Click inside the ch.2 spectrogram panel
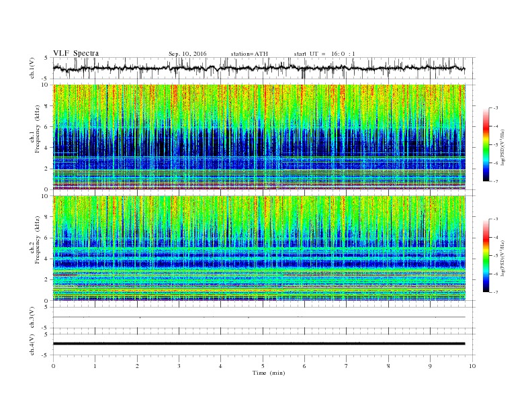This screenshot has width=532, height=411. coord(259,248)
